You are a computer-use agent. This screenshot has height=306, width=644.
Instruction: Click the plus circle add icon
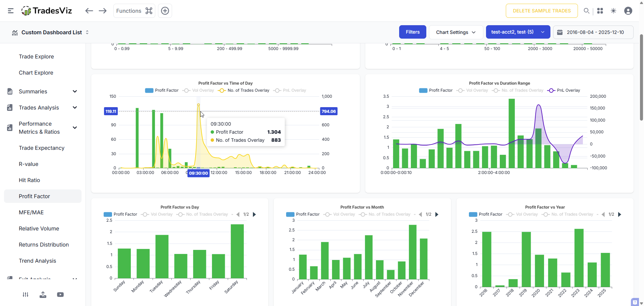[165, 11]
